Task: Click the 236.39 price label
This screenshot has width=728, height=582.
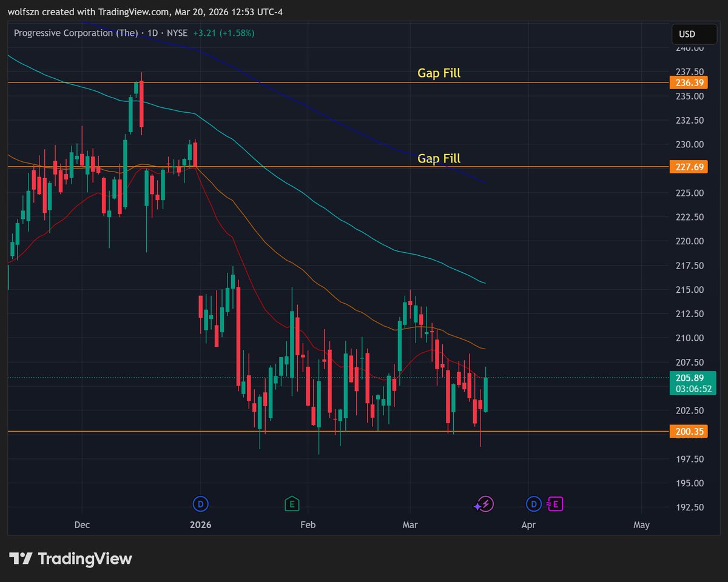Action: [x=690, y=82]
